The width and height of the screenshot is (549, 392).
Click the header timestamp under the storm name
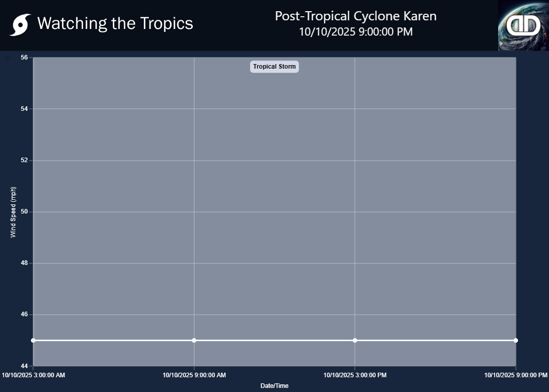point(355,32)
